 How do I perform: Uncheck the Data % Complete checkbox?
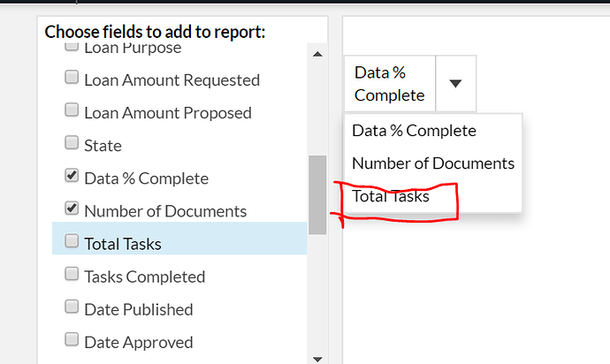click(72, 176)
